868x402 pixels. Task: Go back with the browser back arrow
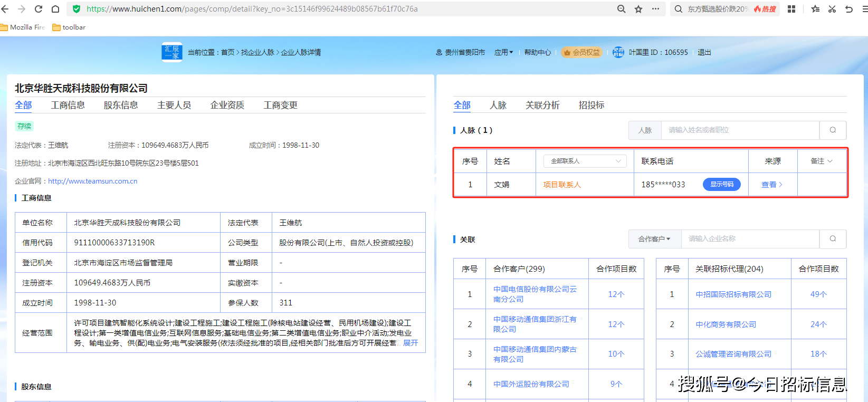pyautogui.click(x=5, y=9)
